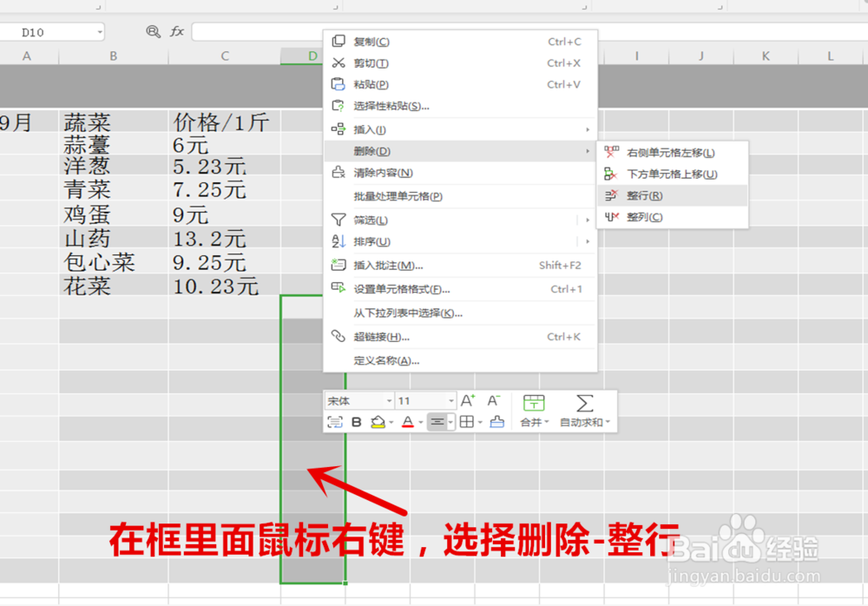Toggle bold formatting in the mini toolbar
This screenshot has width=868, height=606.
point(356,421)
